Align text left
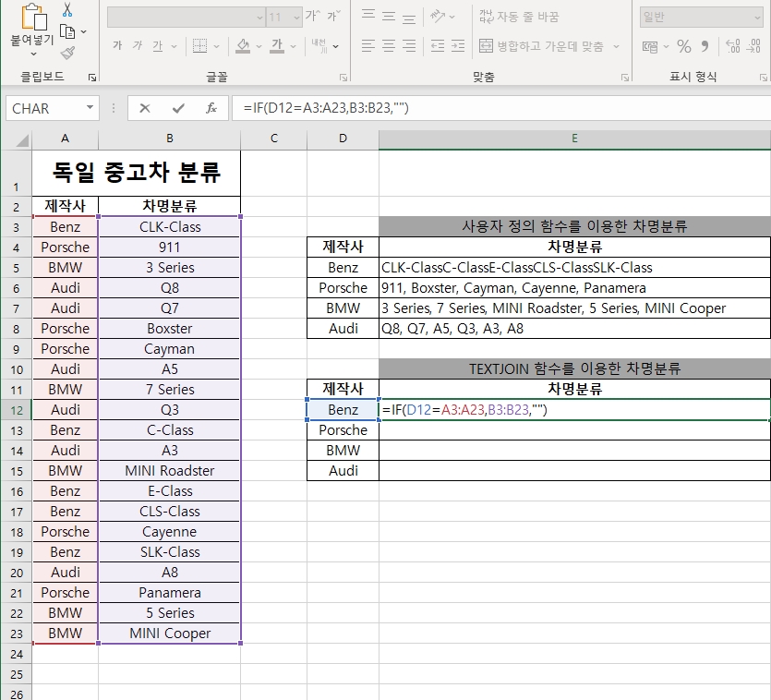 tap(368, 46)
